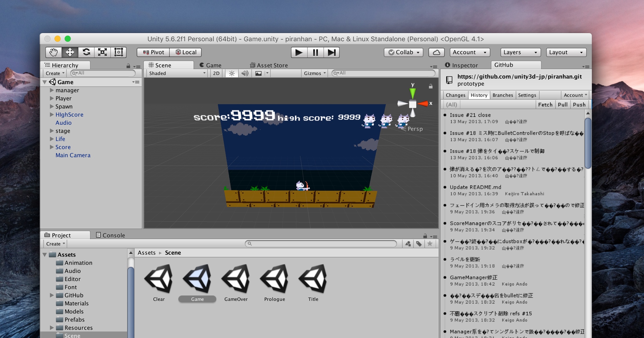This screenshot has width=644, height=338.
Task: Click the Scene view search field
Action: [x=383, y=73]
